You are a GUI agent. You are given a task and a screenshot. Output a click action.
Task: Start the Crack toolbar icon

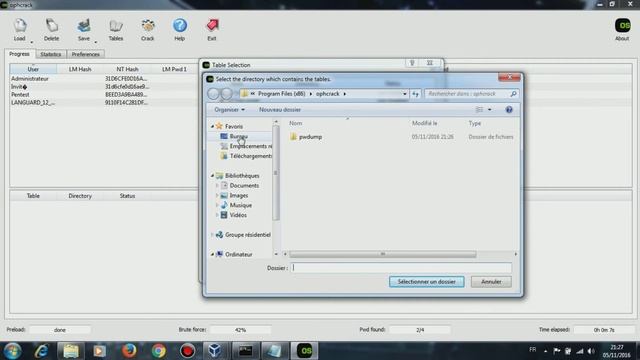148,29
